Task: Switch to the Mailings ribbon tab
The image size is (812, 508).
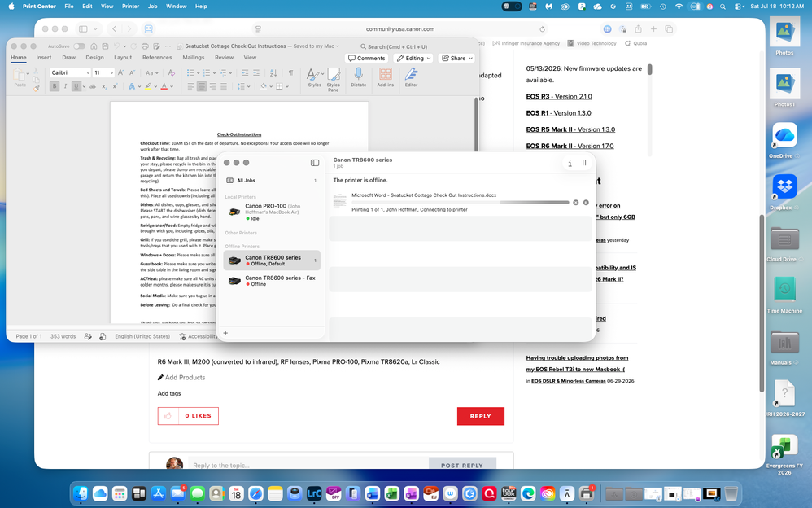Action: pos(193,58)
